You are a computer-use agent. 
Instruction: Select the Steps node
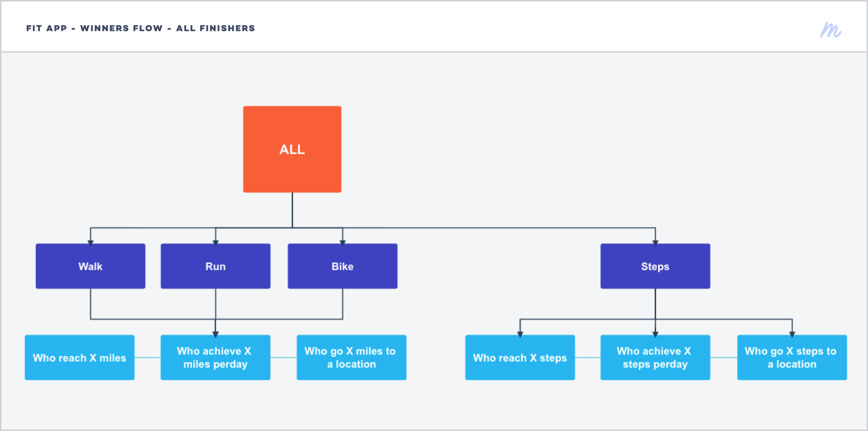point(655,266)
